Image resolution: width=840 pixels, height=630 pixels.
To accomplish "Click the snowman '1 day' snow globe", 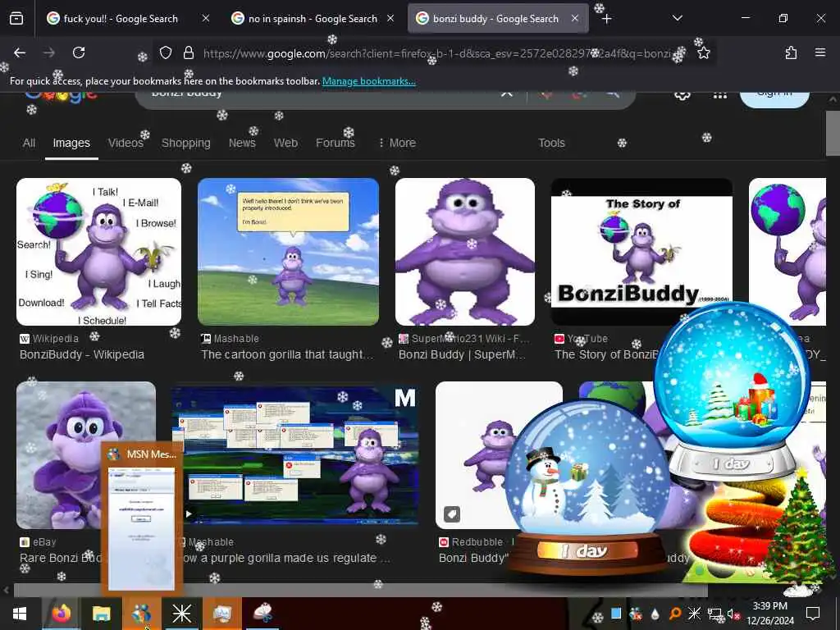I will (587, 487).
